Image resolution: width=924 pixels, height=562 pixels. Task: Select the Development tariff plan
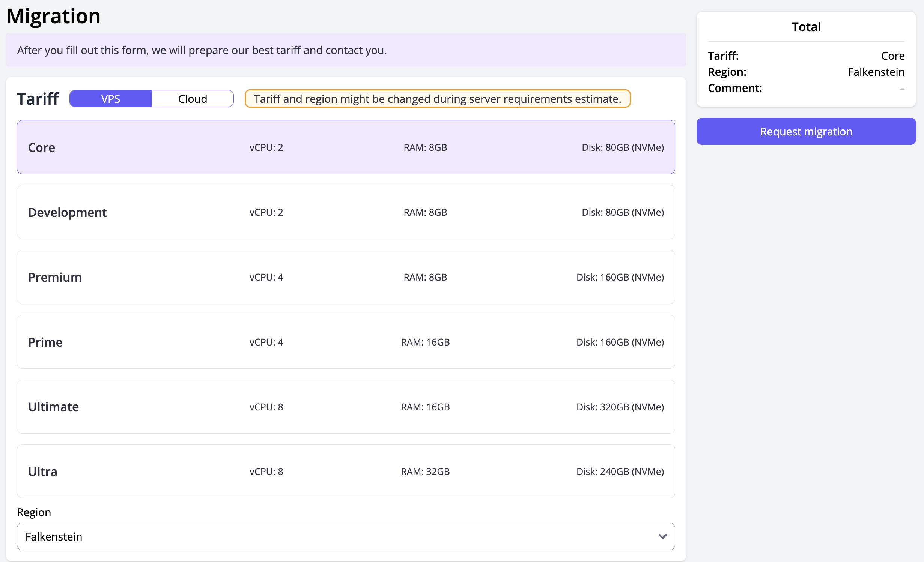click(346, 212)
